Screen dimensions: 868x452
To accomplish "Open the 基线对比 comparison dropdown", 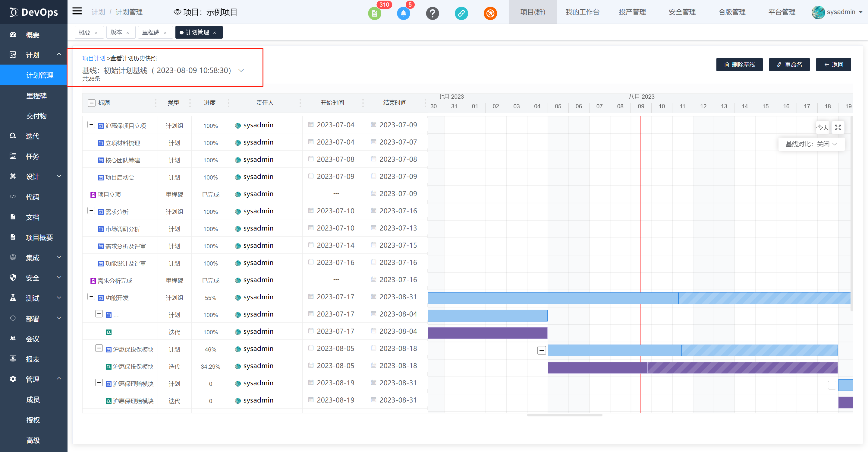I will click(811, 144).
